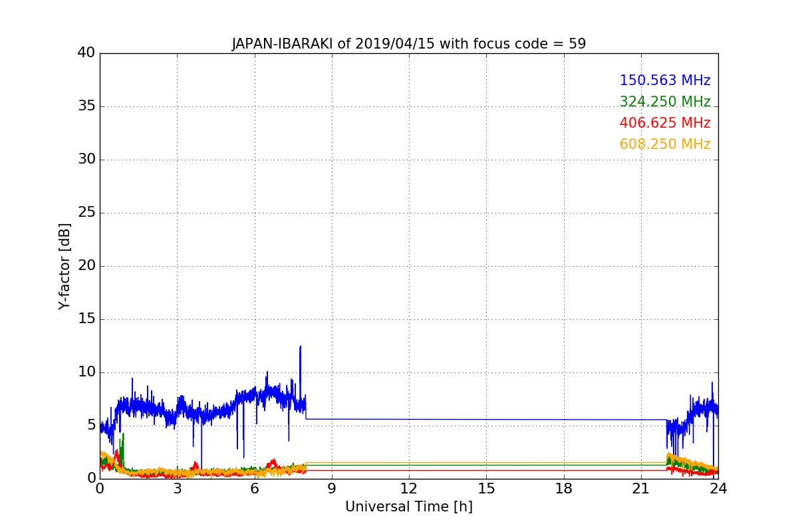798x532 pixels.
Task: Click the x-axis tick label 18
Action: tap(563, 489)
